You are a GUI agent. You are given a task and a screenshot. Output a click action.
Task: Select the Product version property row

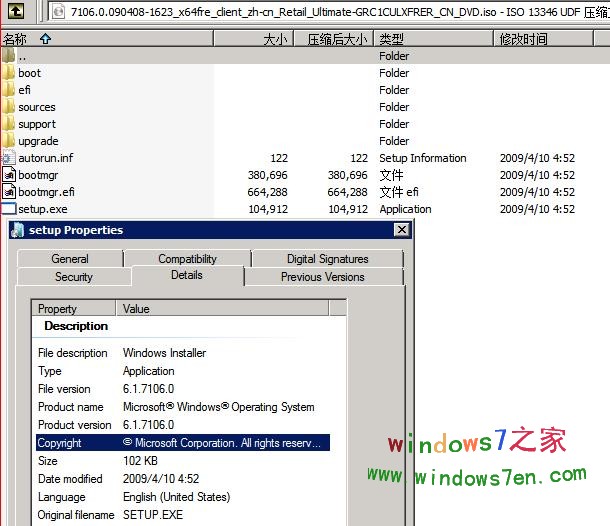point(183,425)
